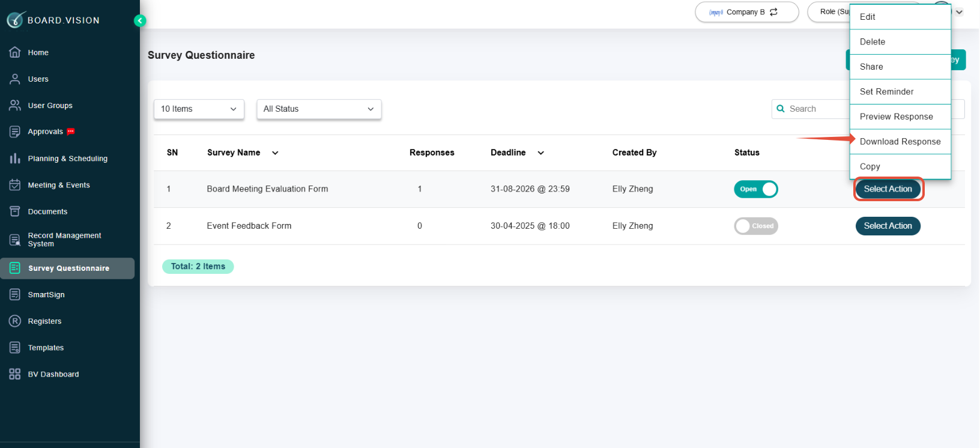
Task: Choose Set Reminder from the action menu
Action: click(x=900, y=92)
